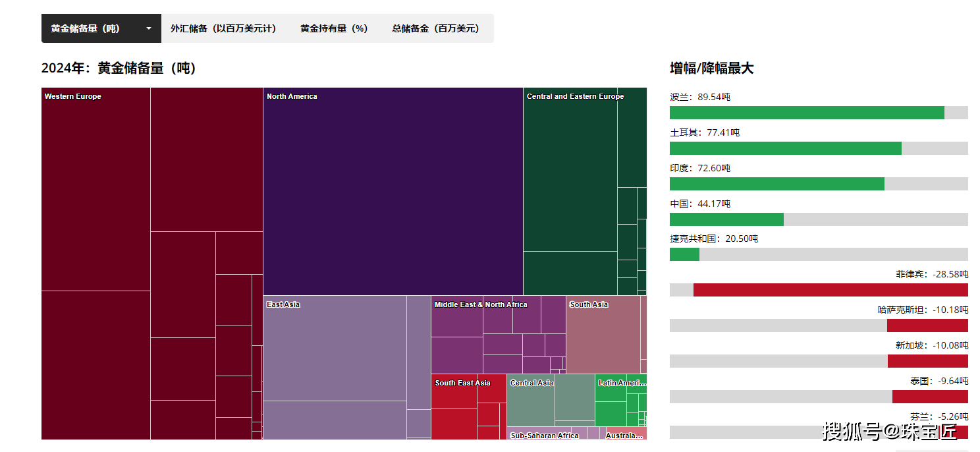Open the 总储备金（百万美元） tab
The width and height of the screenshot is (980, 452).
pyautogui.click(x=436, y=29)
